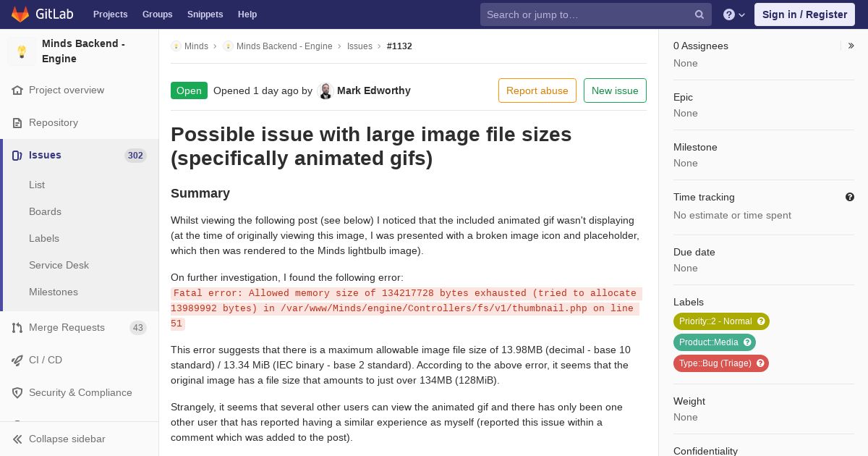Screen dimensions: 868x456
Task: Open the Labels submenu
Action: pos(44,239)
